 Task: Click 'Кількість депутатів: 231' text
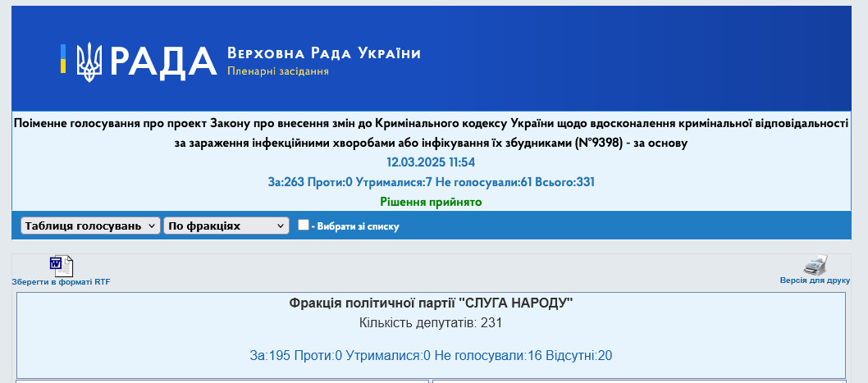point(431,323)
